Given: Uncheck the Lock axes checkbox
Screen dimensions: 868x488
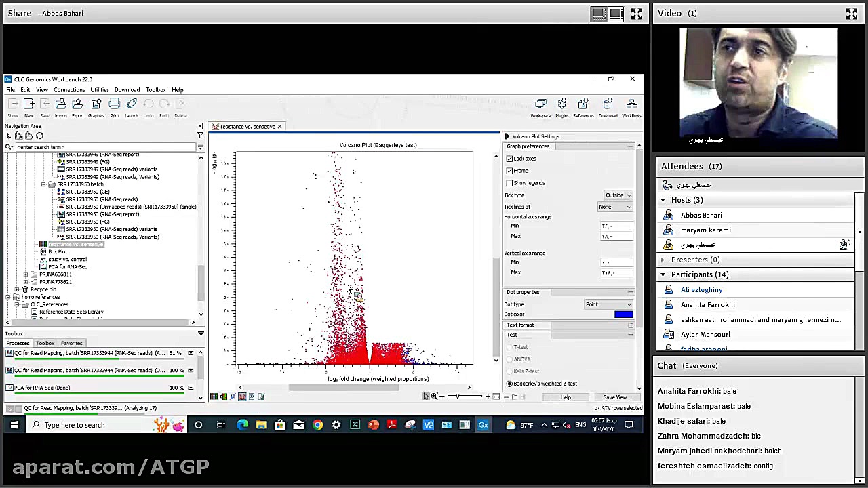Looking at the screenshot, I should (x=509, y=159).
